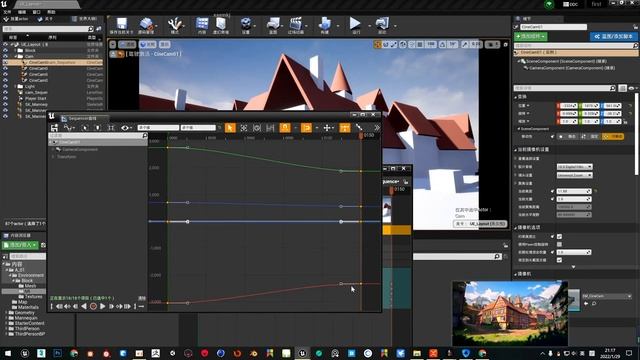640x360 pixels.
Task: Click the forward play button in sequencer controls
Action: click(x=102, y=306)
